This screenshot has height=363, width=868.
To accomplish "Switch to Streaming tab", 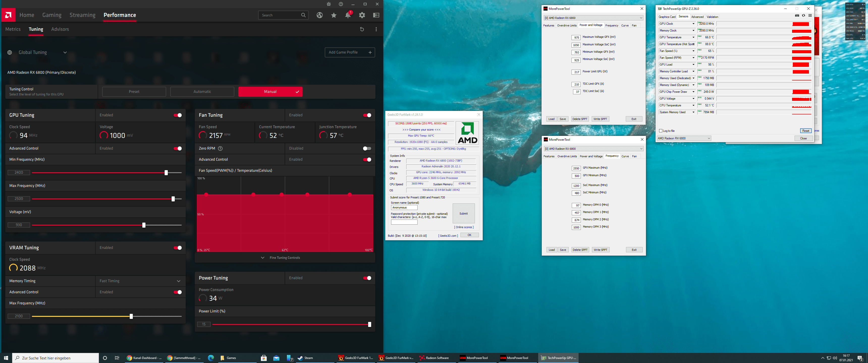I will [83, 15].
